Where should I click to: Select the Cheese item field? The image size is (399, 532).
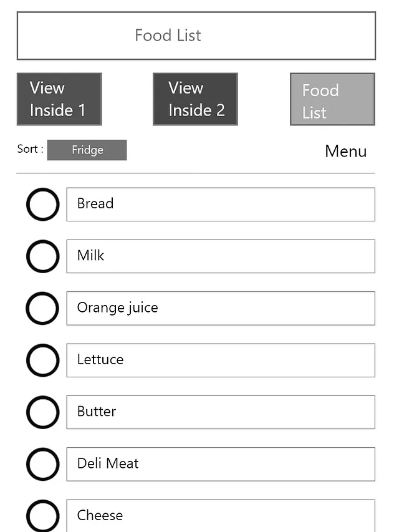(x=221, y=516)
